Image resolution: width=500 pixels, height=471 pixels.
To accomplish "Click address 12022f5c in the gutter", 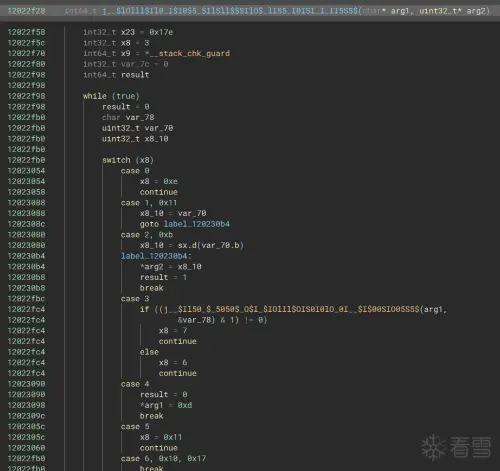I will (x=26, y=43).
